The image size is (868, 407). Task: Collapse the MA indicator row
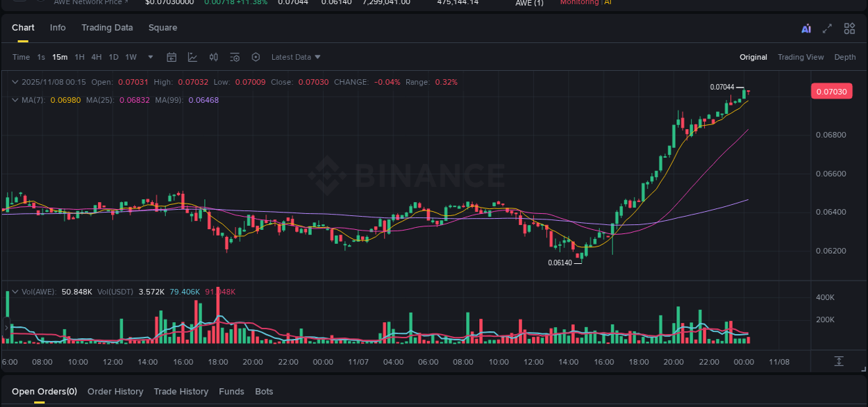pyautogui.click(x=15, y=100)
